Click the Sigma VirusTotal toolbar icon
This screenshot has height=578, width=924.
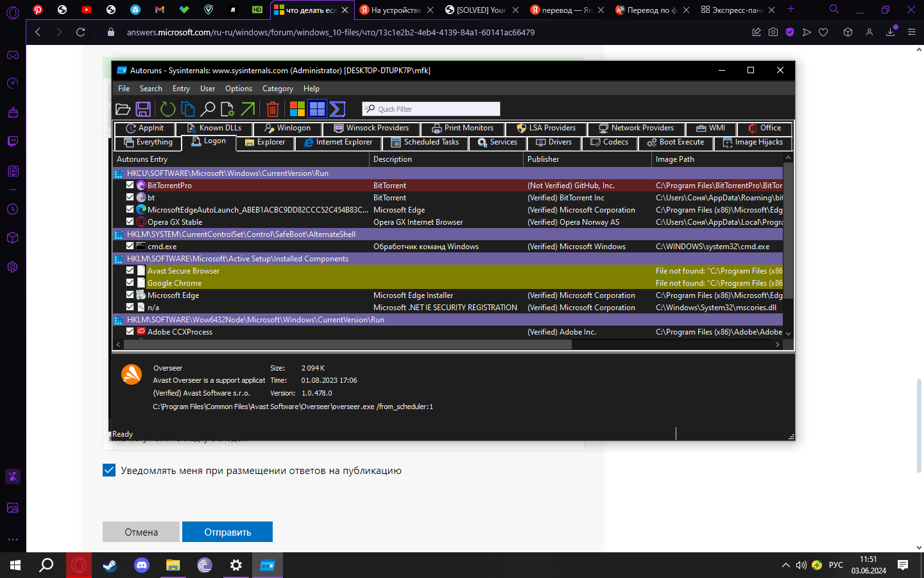tap(338, 109)
